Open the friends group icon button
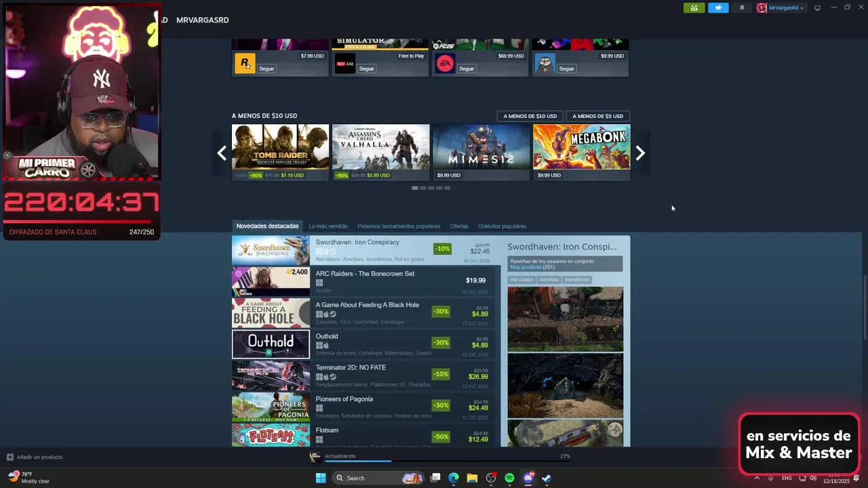 point(694,8)
